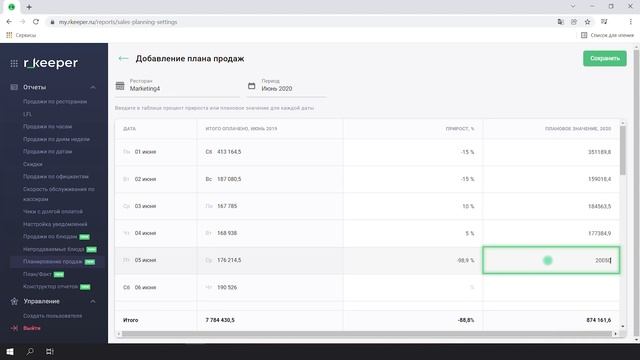Click the empty plan value cell for 06 июня
Screen dimensions: 640x360
point(551,287)
